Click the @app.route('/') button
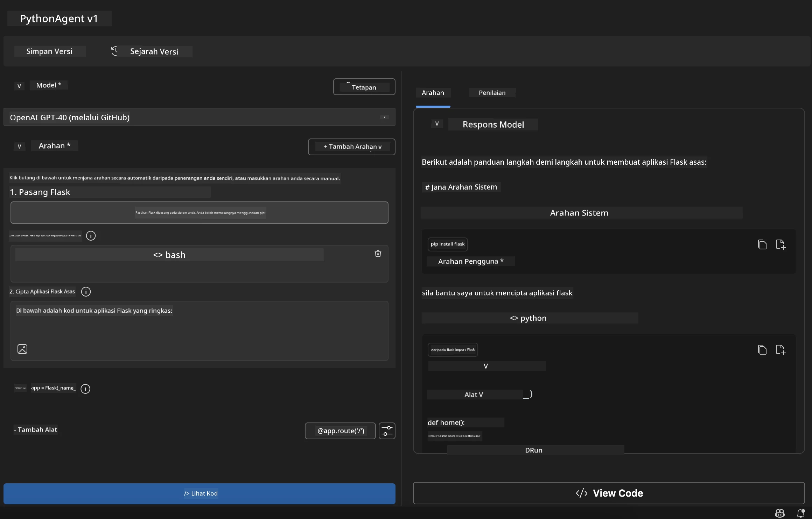Screen dimensions: 812x519 coord(340,431)
